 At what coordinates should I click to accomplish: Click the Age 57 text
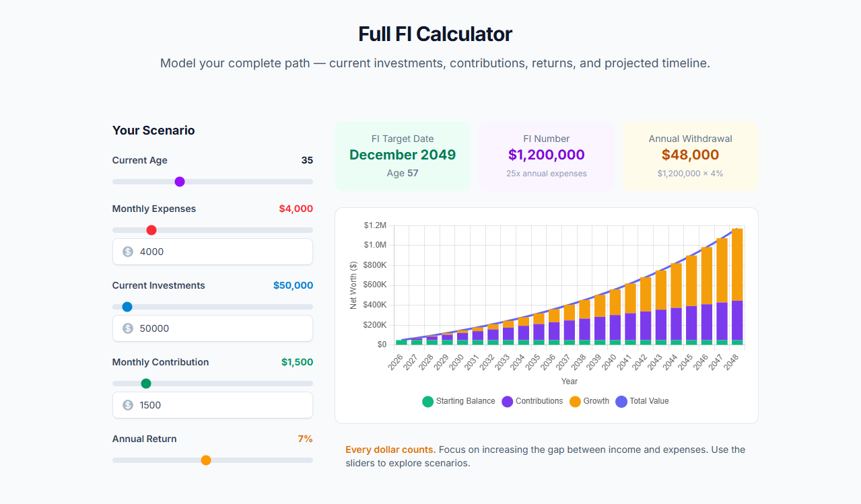coord(403,173)
